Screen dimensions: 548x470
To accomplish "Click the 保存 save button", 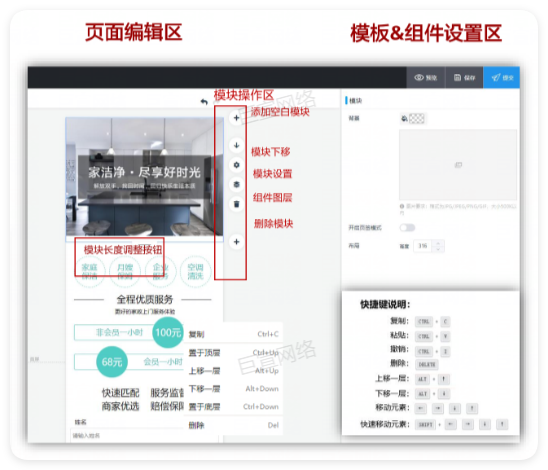I will tap(464, 78).
